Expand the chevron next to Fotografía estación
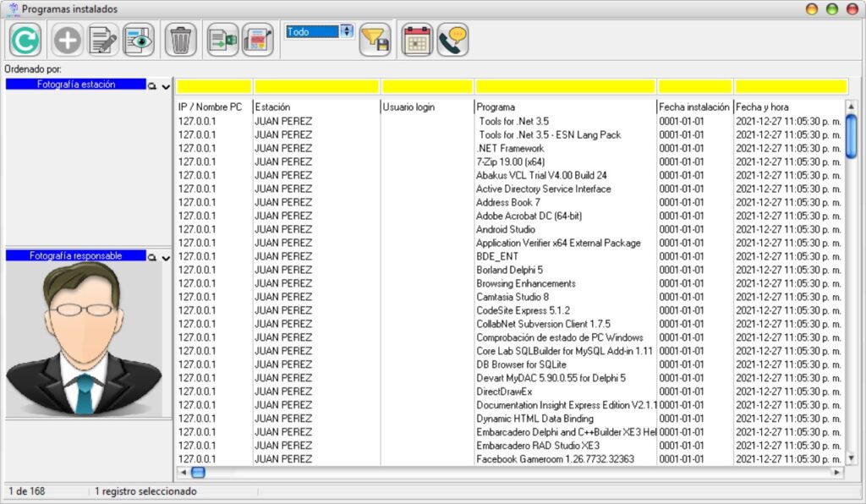The image size is (866, 504). tap(166, 86)
